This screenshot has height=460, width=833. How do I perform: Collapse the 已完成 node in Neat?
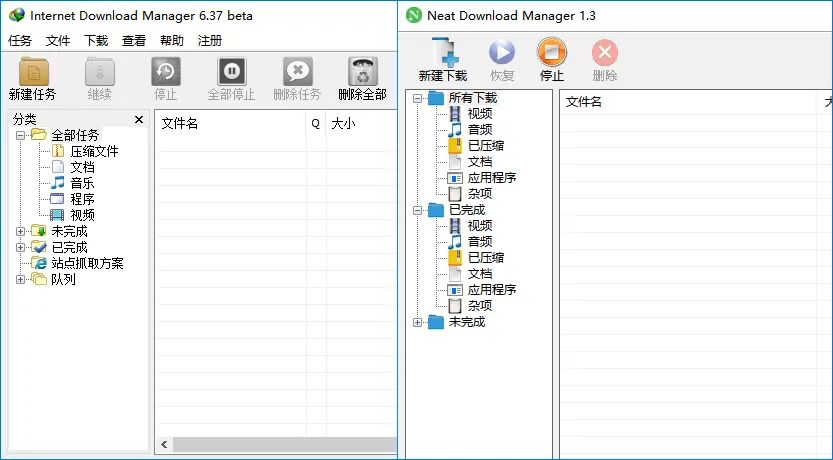[x=418, y=210]
